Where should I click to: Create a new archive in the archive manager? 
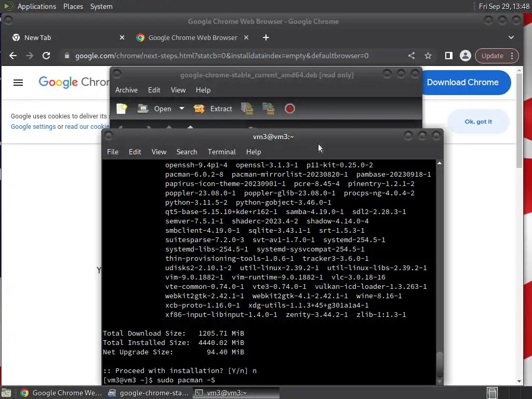point(122,109)
